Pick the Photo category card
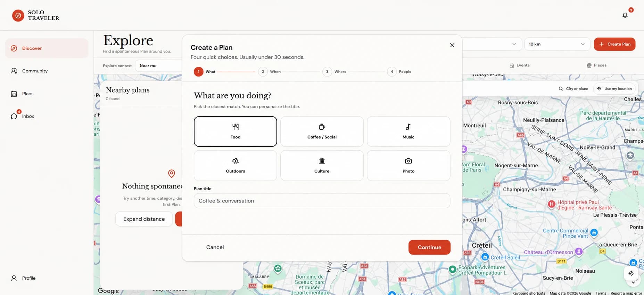The width and height of the screenshot is (644, 295). tap(408, 165)
